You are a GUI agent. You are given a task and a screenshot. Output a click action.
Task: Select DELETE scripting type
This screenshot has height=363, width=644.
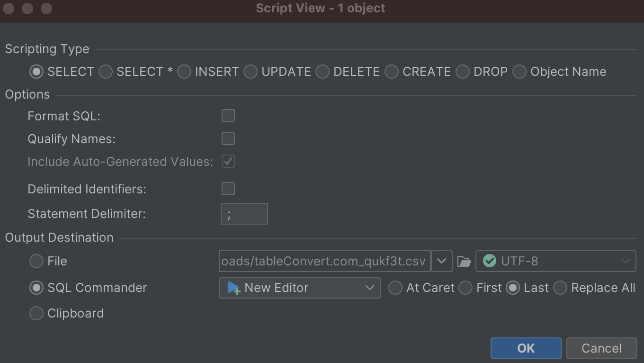(x=322, y=72)
